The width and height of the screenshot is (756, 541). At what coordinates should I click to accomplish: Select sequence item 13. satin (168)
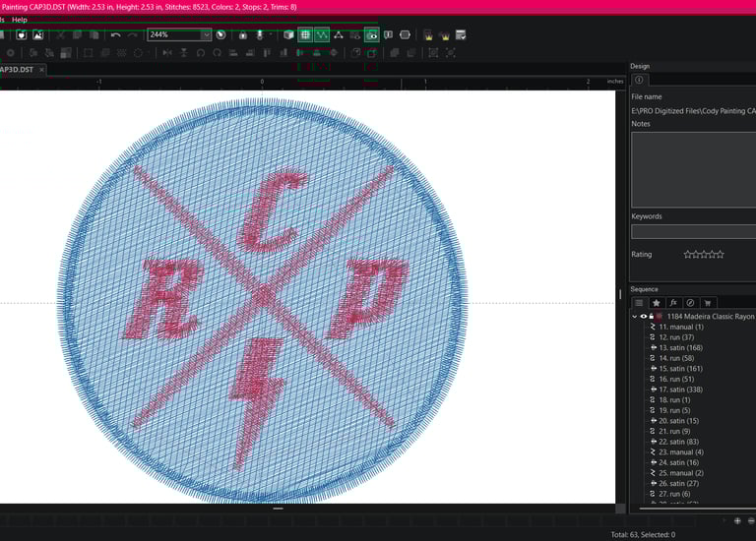click(x=681, y=348)
